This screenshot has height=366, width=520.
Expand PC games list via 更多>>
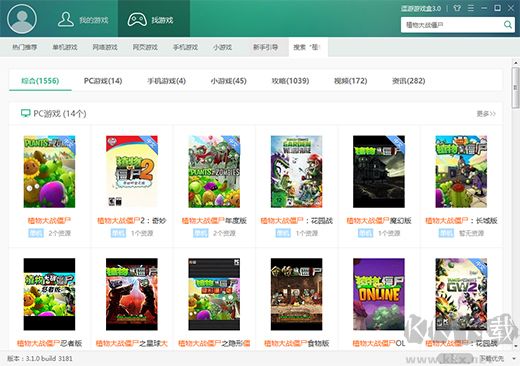coord(486,114)
